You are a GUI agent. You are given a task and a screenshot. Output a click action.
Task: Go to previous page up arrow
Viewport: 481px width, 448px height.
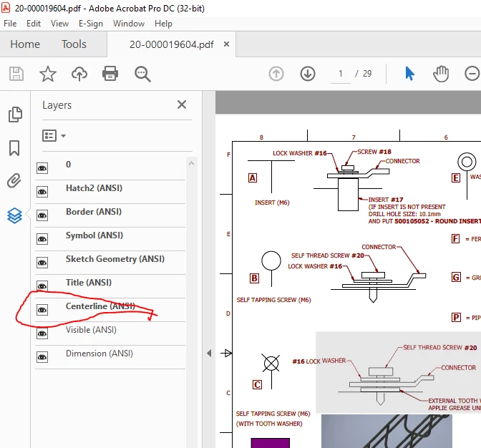[x=276, y=74]
